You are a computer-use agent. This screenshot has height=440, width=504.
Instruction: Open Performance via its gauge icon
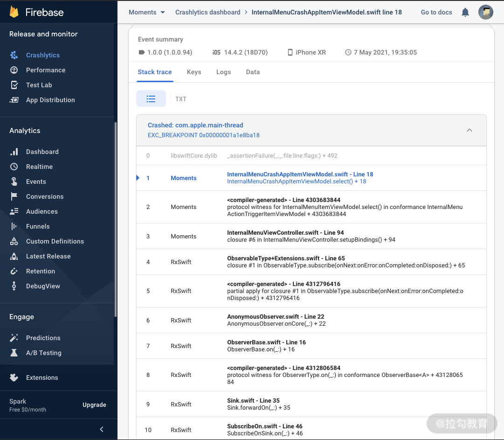point(14,70)
